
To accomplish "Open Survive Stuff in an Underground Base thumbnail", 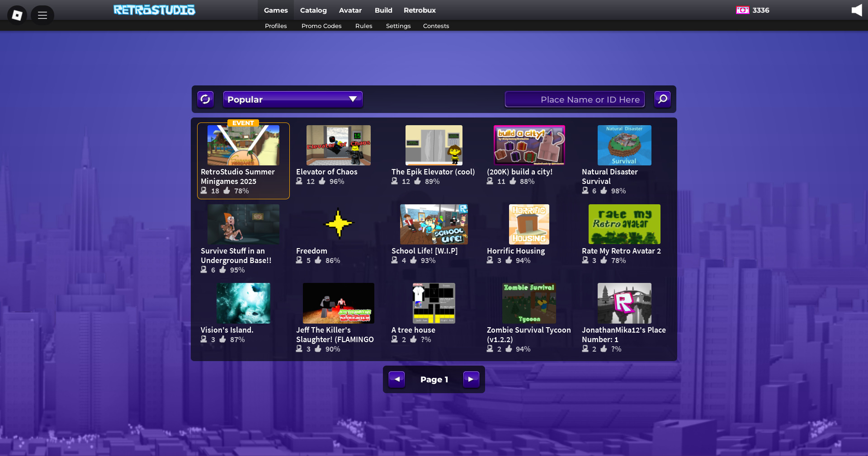I will [243, 224].
